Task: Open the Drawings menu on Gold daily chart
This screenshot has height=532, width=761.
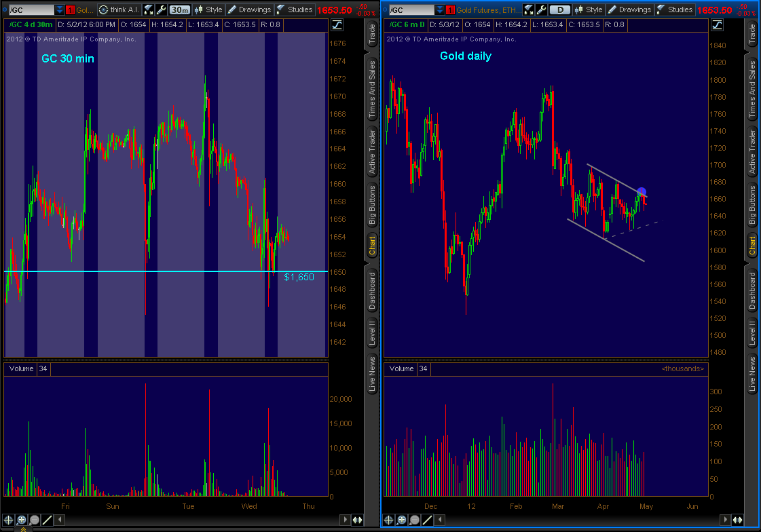Action: pos(629,9)
